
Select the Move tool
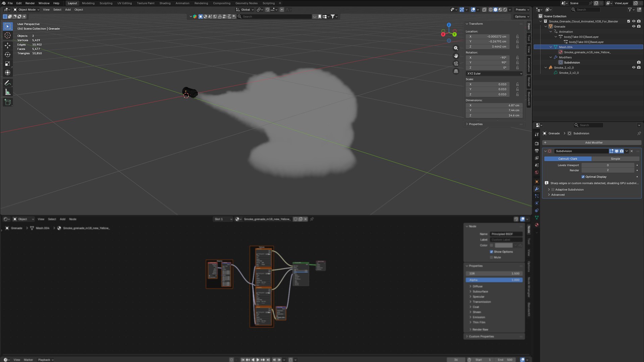pyautogui.click(x=8, y=45)
